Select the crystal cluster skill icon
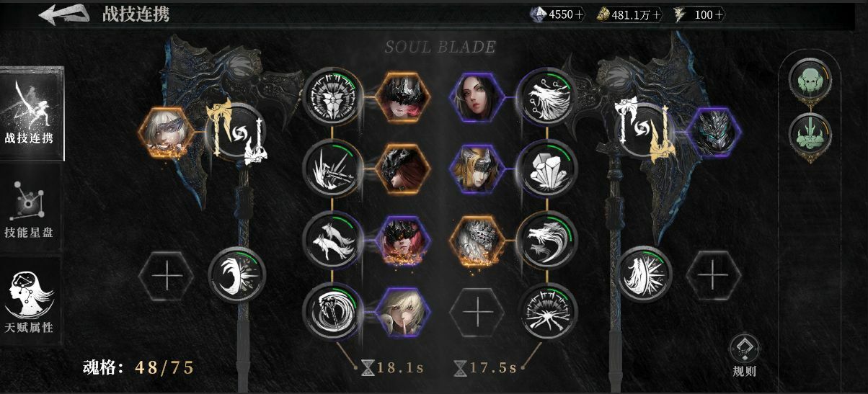This screenshot has height=394, width=868. point(548,169)
